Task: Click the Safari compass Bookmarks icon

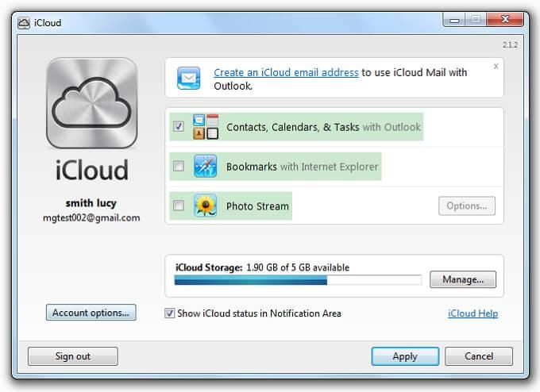Action: (205, 166)
